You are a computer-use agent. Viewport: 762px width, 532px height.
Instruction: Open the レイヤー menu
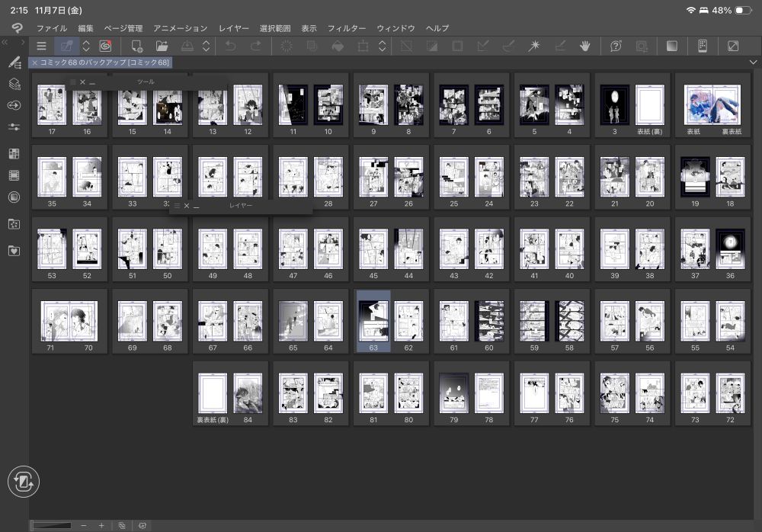pyautogui.click(x=234, y=28)
